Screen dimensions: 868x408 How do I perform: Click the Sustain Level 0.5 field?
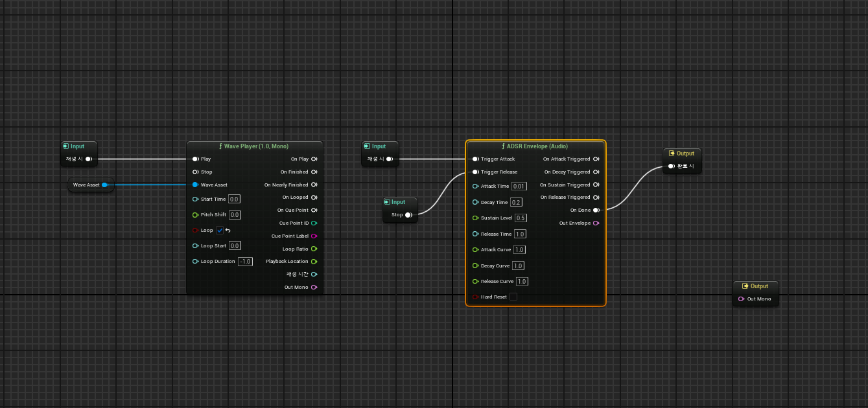(x=521, y=218)
